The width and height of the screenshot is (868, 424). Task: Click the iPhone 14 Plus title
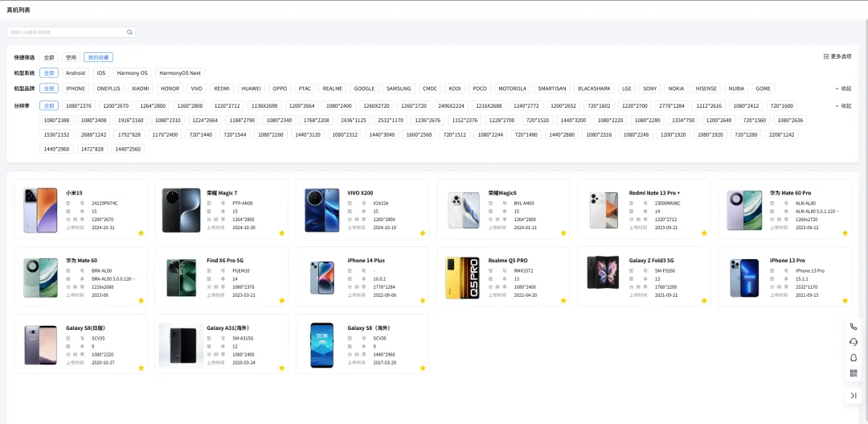tap(366, 261)
